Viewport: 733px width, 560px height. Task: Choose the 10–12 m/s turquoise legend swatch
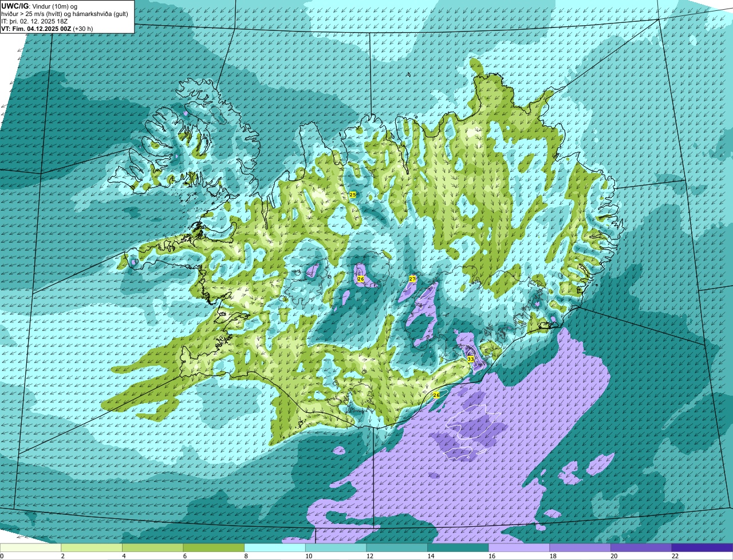[x=336, y=547]
